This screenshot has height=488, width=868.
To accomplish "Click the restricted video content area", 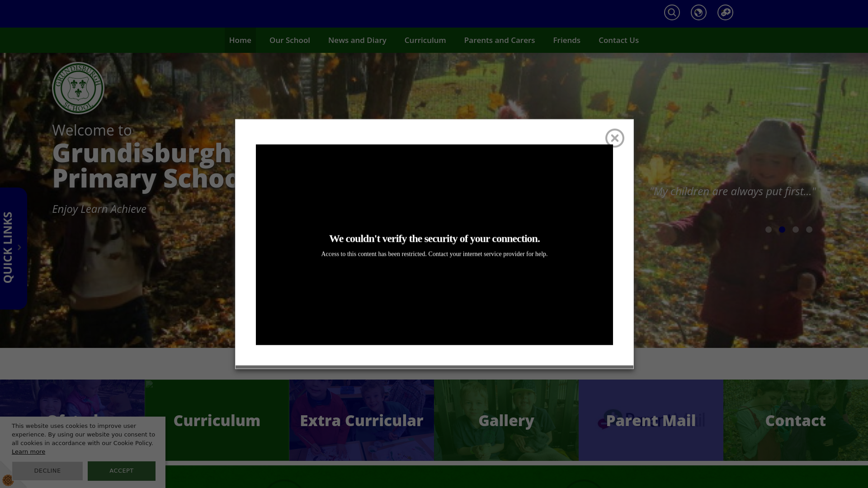I will click(x=434, y=245).
